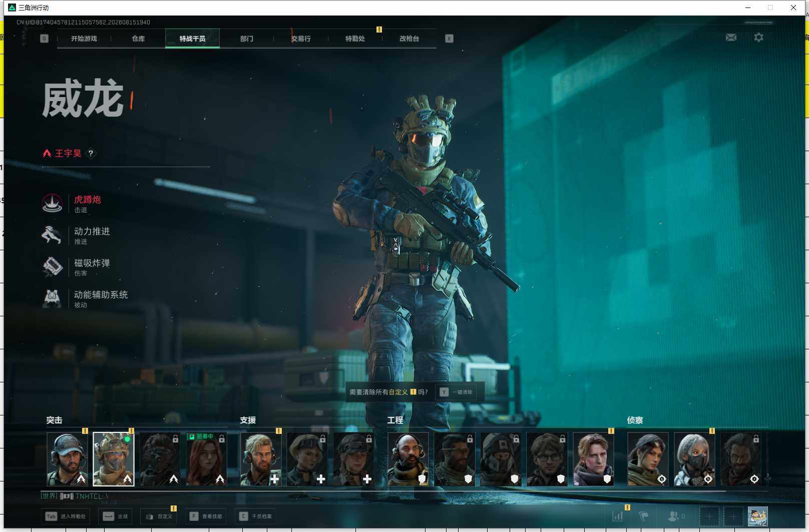Select the 磁吸炸弹 skill icon

[52, 267]
